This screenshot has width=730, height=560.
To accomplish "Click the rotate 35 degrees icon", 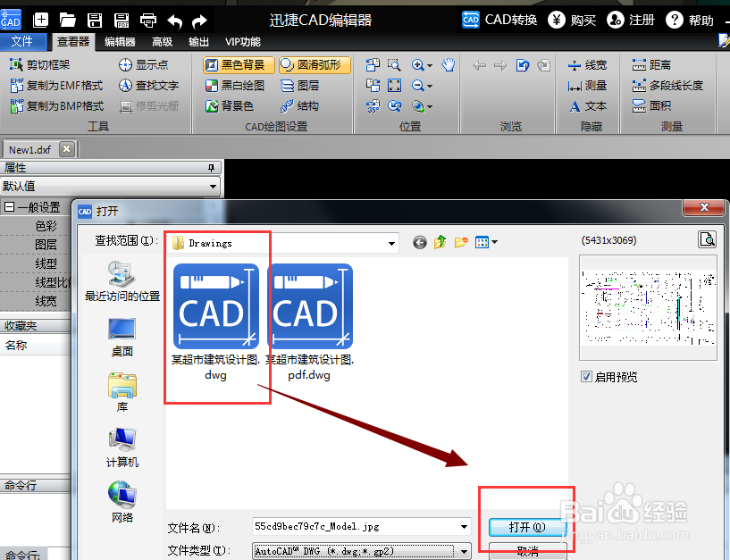I will (373, 106).
